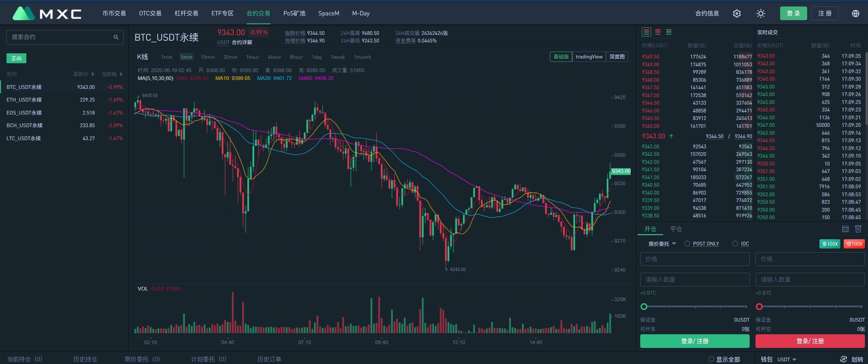Click the search magnifier icon

tap(116, 37)
